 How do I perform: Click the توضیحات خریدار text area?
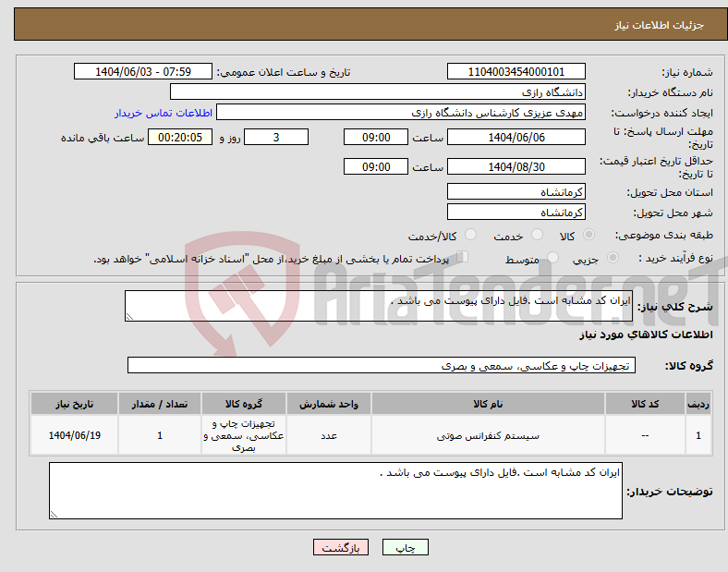coord(335,491)
